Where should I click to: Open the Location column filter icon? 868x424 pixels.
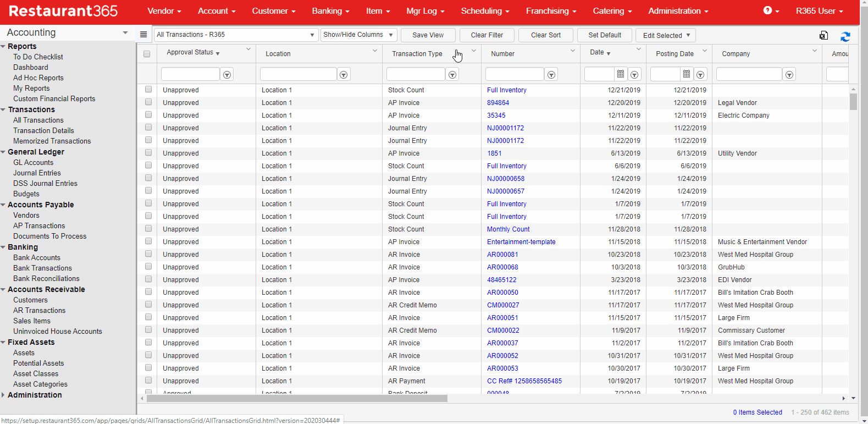coord(344,75)
